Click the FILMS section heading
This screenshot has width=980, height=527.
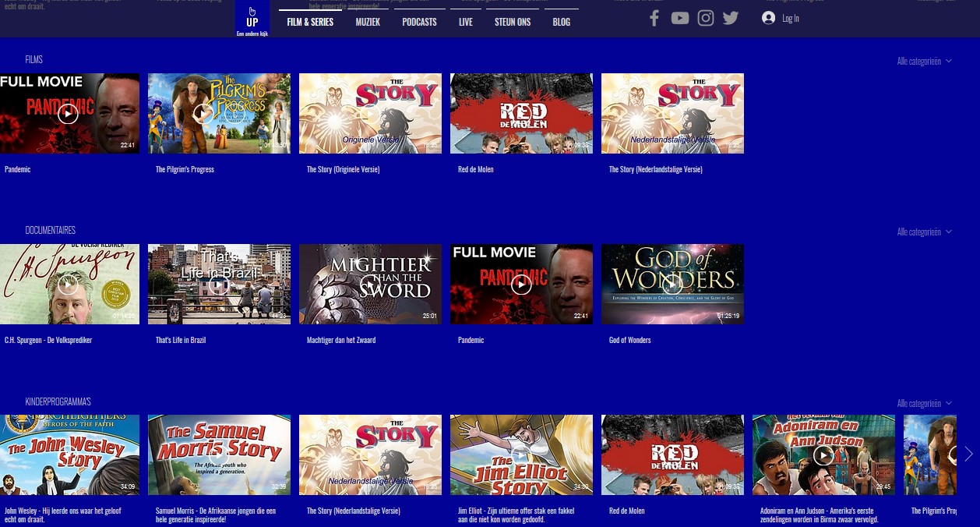pyautogui.click(x=33, y=59)
